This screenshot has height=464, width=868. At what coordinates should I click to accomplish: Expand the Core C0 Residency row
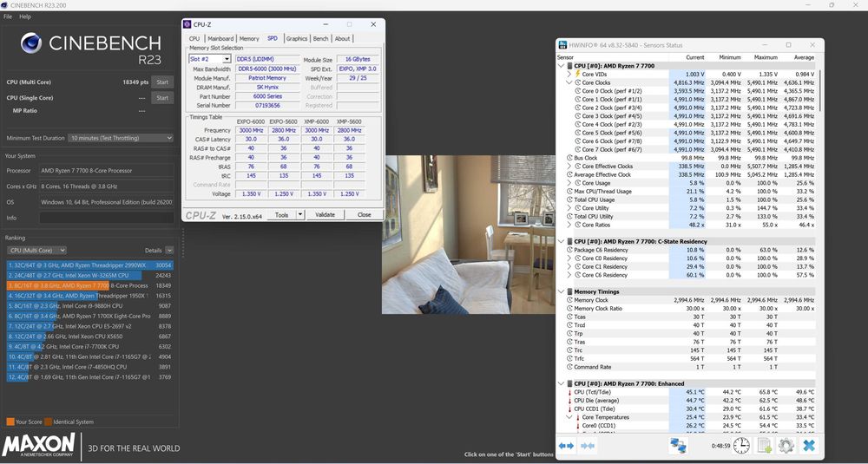pyautogui.click(x=569, y=258)
